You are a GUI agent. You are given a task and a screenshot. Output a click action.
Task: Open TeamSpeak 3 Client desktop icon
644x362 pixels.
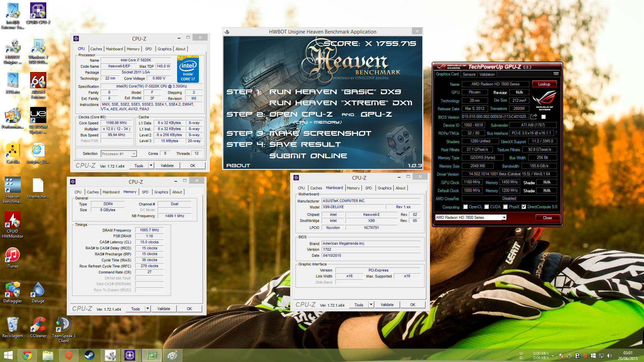pyautogui.click(x=64, y=330)
